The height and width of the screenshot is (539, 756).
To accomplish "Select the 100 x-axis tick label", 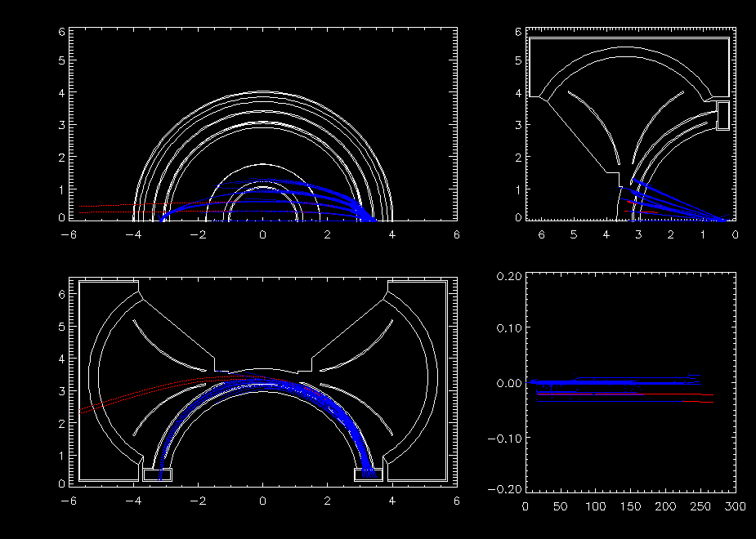I will [x=596, y=506].
